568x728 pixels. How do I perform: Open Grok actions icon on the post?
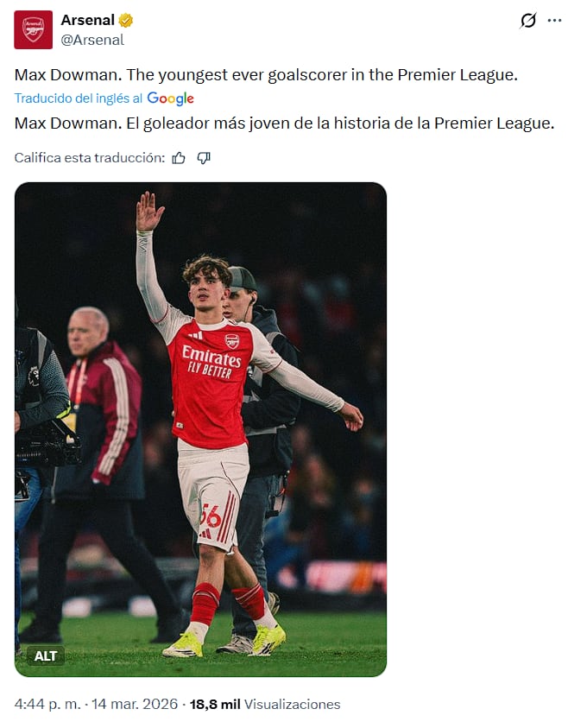pos(527,21)
